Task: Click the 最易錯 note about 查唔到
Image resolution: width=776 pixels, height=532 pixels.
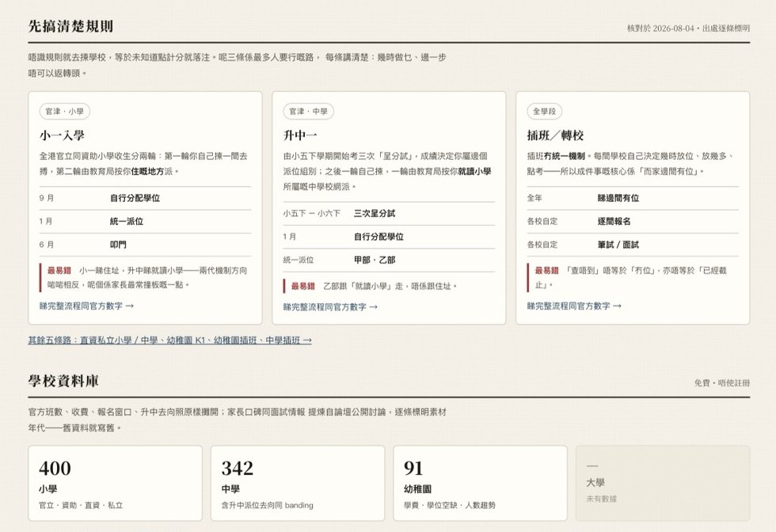Action: (x=633, y=278)
